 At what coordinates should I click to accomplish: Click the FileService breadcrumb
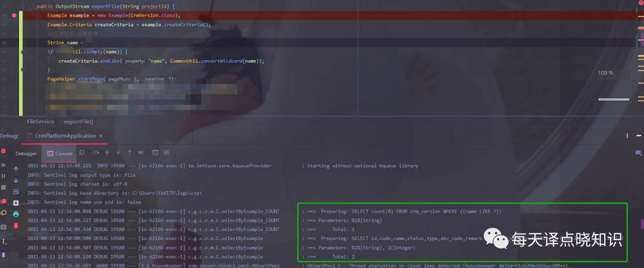[x=41, y=122]
